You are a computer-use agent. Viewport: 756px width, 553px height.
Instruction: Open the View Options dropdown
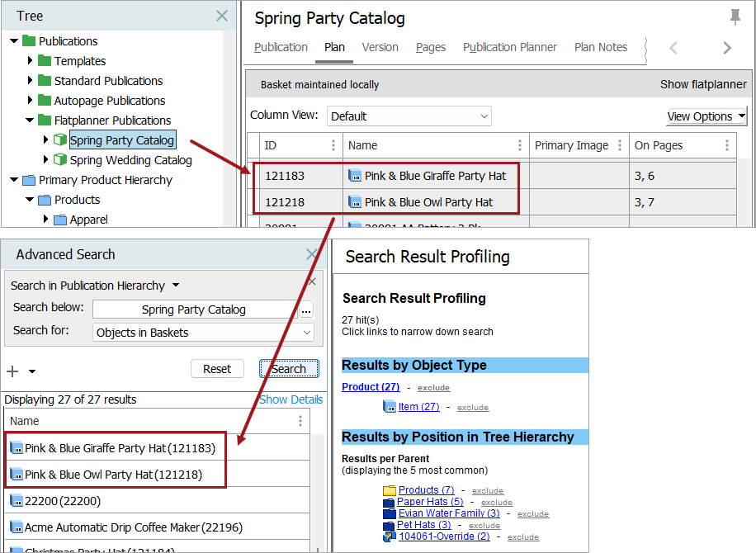(x=706, y=116)
